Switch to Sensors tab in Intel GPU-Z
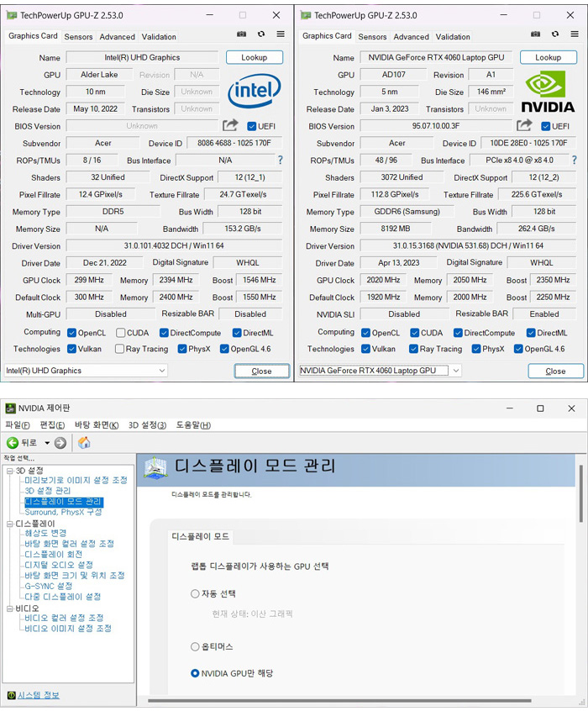 click(78, 37)
